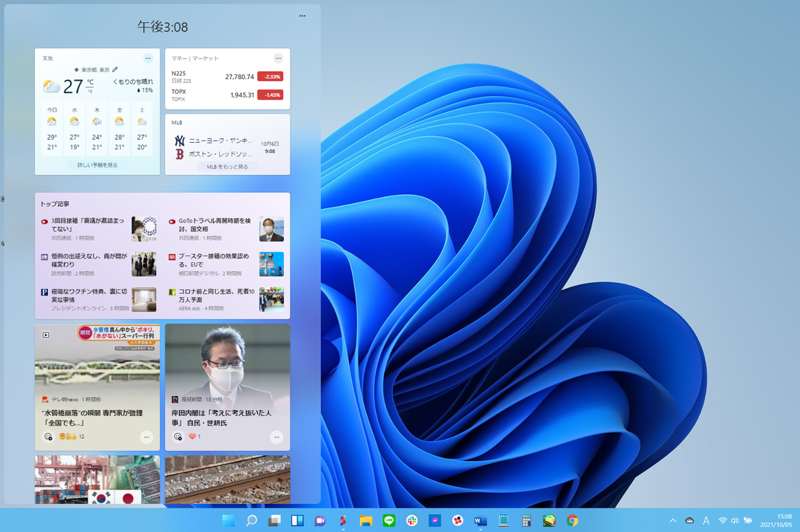Click MLB をもっと見る link
Screen dimensions: 800x532
coord(228,166)
